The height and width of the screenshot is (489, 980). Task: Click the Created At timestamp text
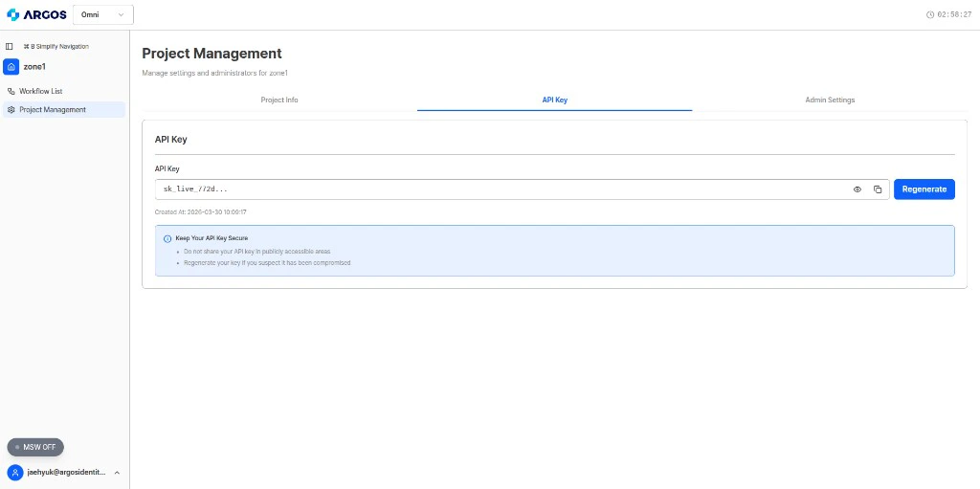(x=201, y=212)
